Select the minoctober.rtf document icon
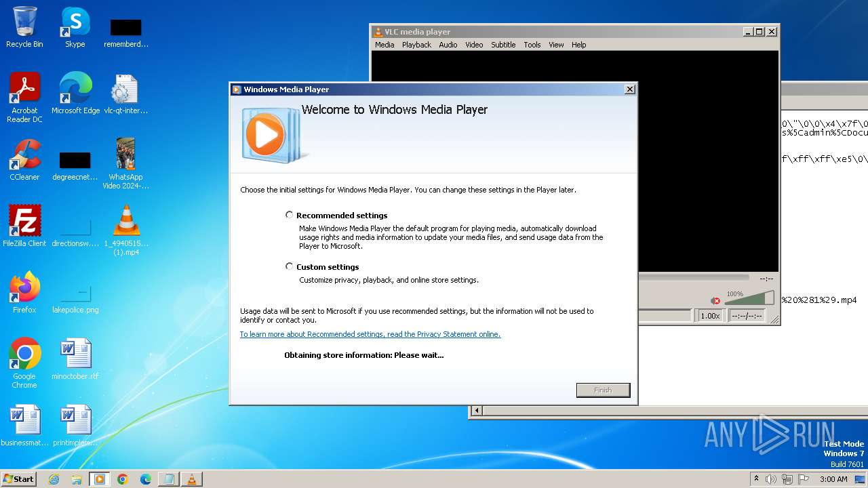Viewport: 868px width, 488px height. pos(75,359)
